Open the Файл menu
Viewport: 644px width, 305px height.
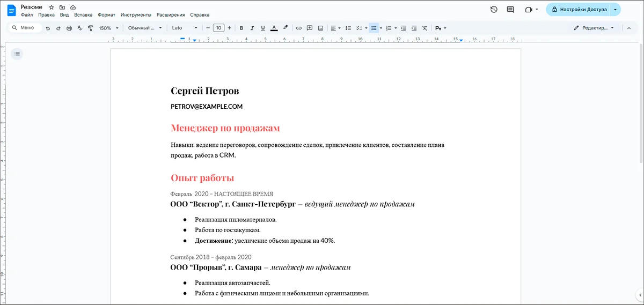27,15
